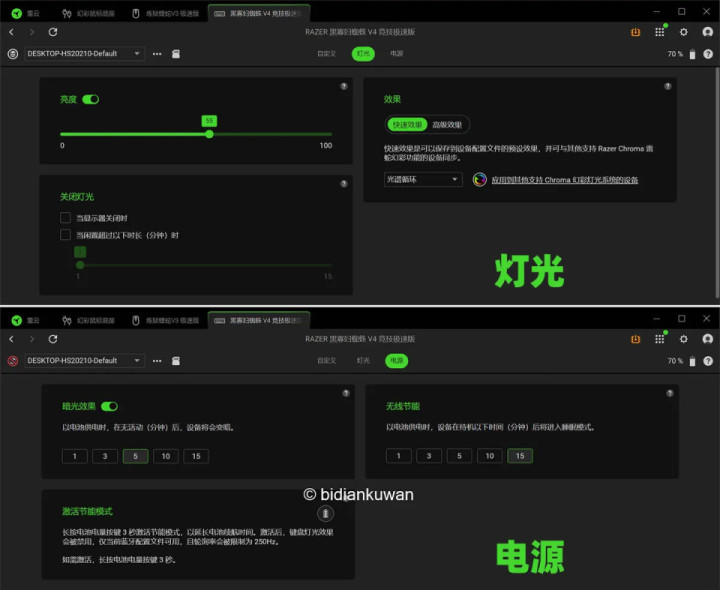Image resolution: width=720 pixels, height=590 pixels.
Task: Open help for the 无线节能 panel
Action: pos(669,393)
